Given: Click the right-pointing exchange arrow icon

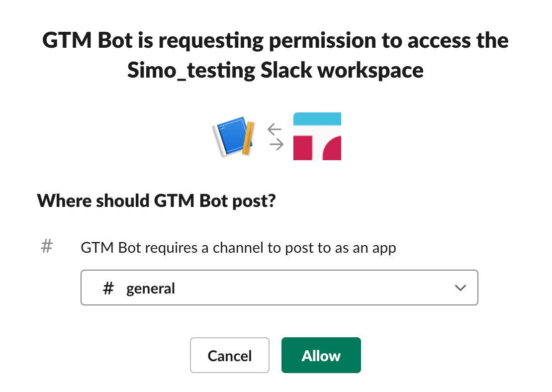Looking at the screenshot, I should [276, 144].
